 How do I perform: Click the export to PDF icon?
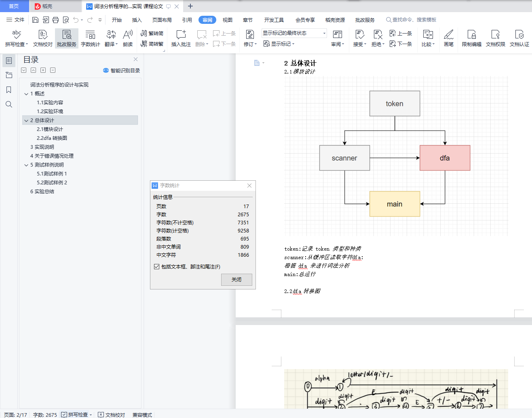[45, 20]
